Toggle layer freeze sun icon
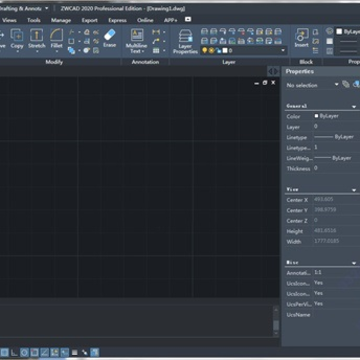Viewport: 360px width, 360px height. [211, 51]
